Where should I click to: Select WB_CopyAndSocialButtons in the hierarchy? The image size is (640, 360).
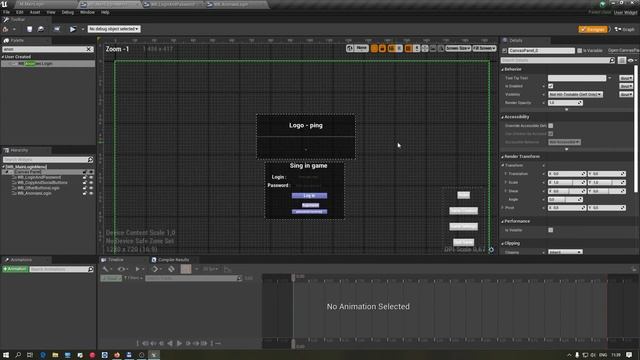tap(42, 183)
